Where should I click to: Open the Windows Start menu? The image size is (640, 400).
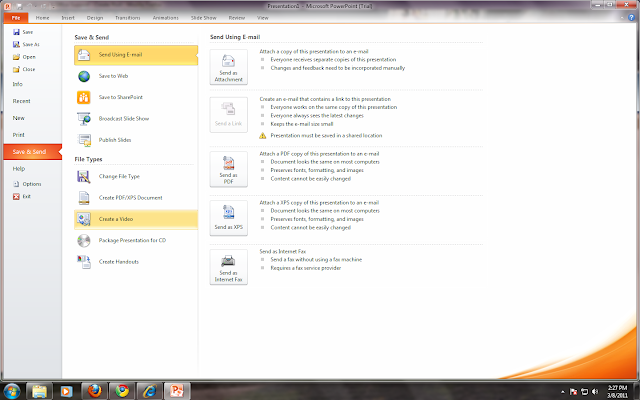tap(11, 391)
